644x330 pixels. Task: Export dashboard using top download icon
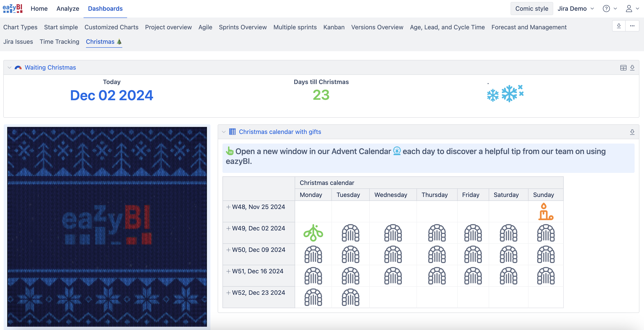tap(619, 26)
